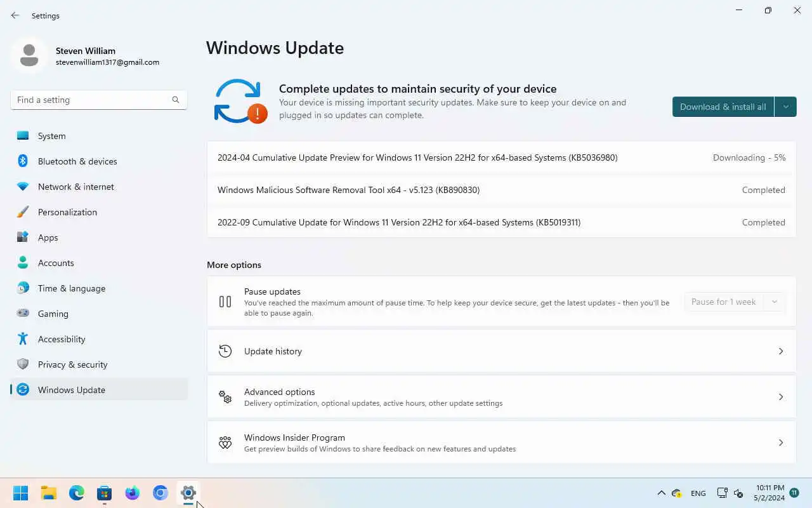
Task: Click the Privacy & security shield icon
Action: [23, 364]
